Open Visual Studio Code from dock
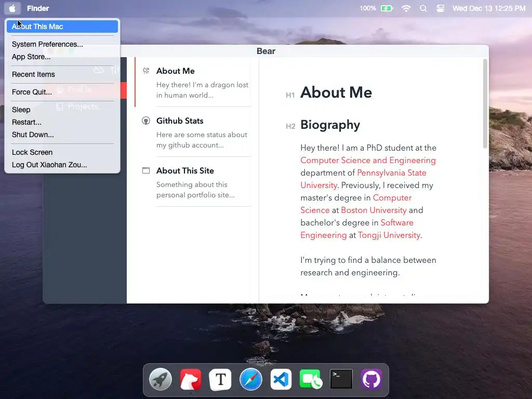The image size is (532, 399). click(281, 379)
